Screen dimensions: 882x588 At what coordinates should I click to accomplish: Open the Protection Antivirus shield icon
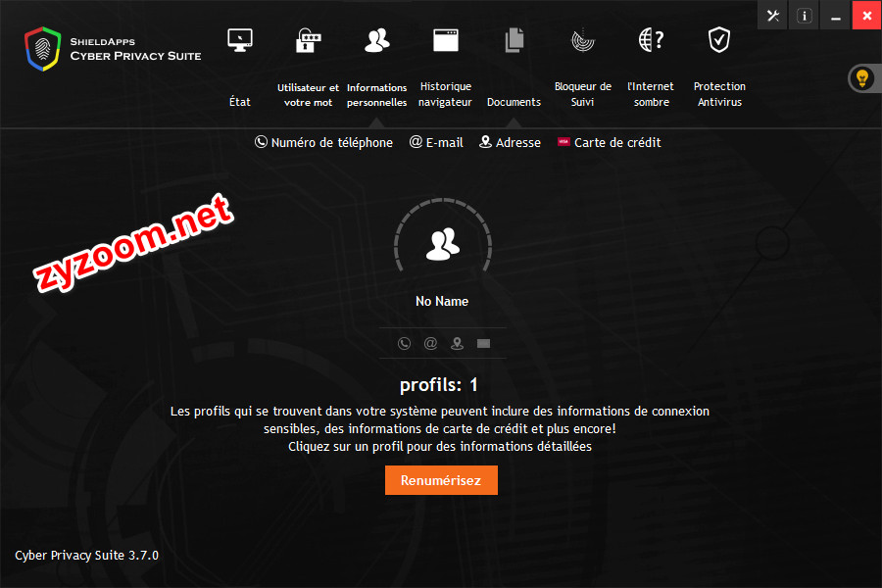[x=719, y=40]
